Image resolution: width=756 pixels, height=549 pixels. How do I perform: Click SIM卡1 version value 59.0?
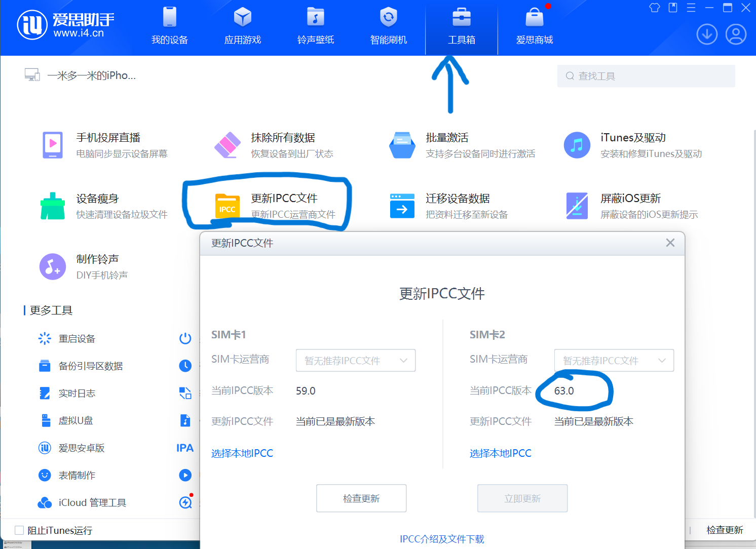click(x=306, y=391)
